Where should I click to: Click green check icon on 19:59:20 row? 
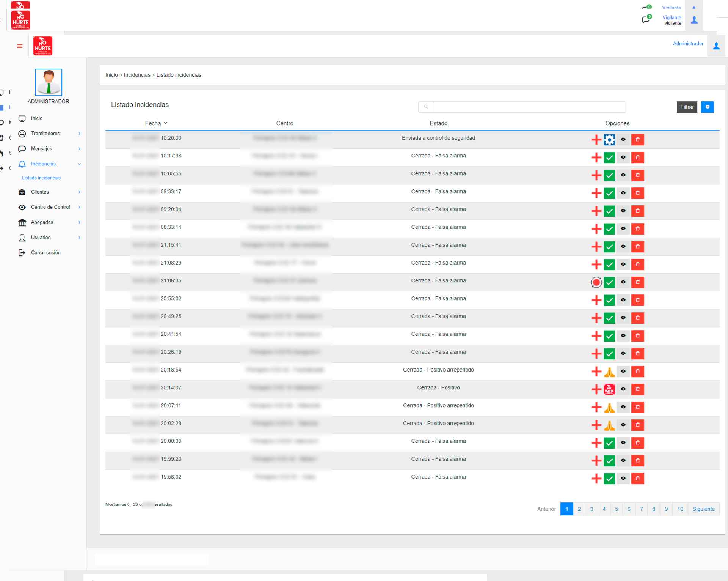tap(609, 461)
